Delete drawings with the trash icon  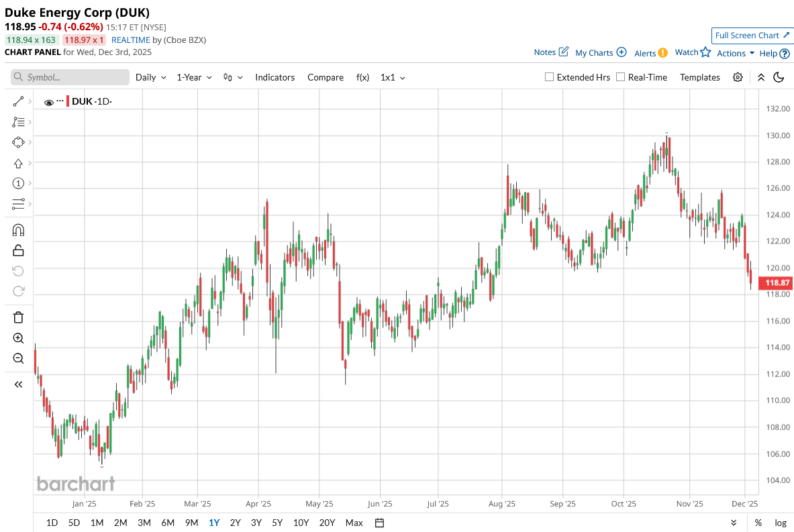[x=18, y=317]
